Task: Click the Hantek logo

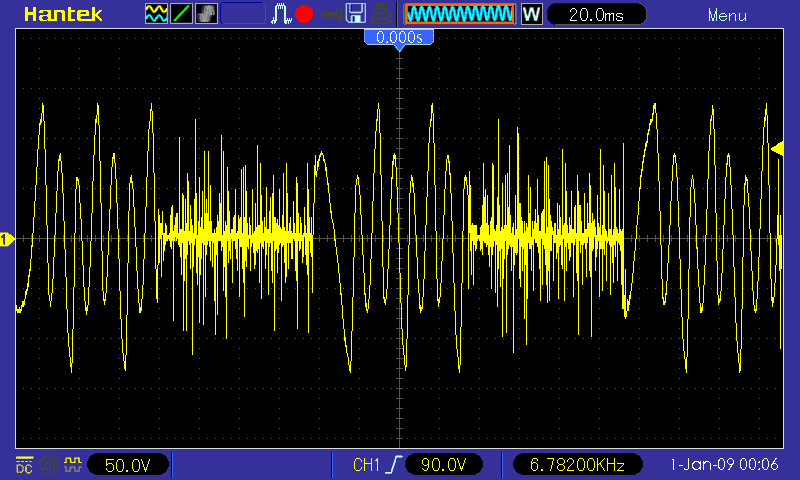Action: point(63,14)
